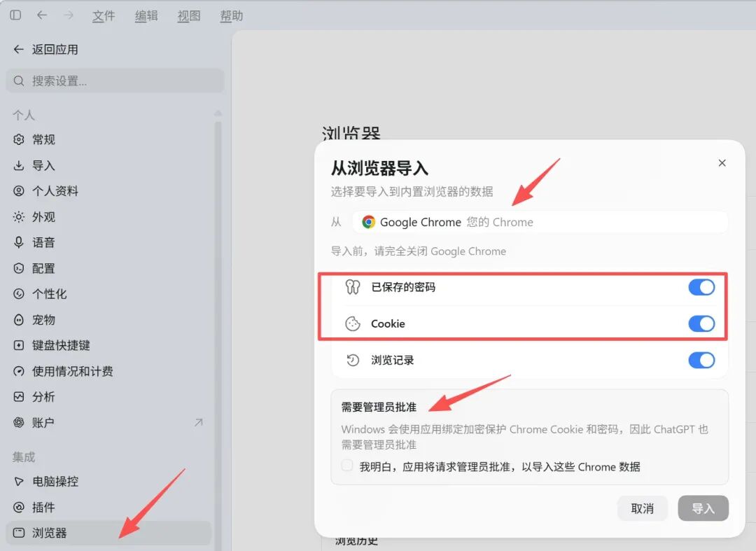Click the 导入 button in dialog
The height and width of the screenshot is (551, 756).
703,508
